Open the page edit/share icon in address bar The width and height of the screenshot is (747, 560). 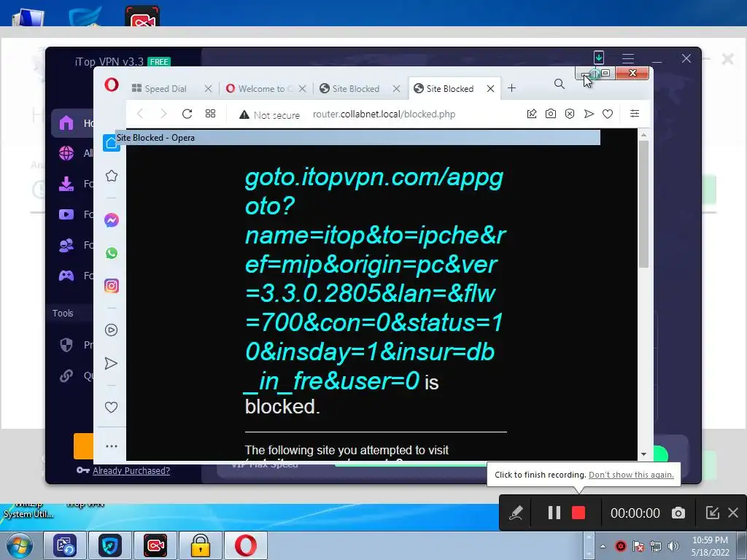[x=532, y=114]
